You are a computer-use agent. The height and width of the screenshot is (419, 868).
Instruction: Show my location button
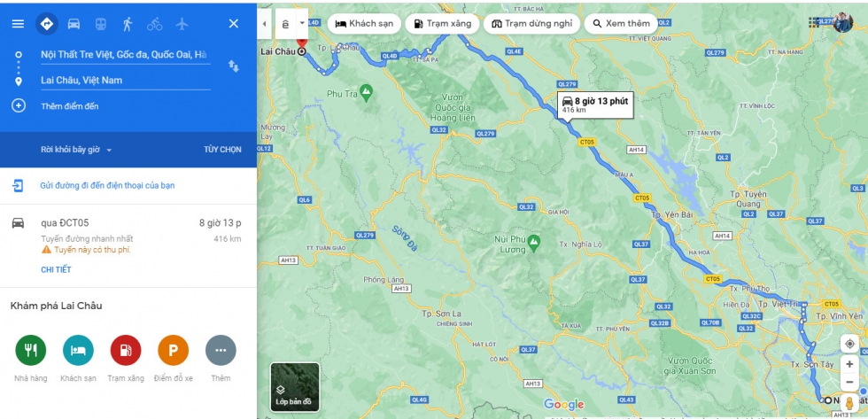pos(849,344)
